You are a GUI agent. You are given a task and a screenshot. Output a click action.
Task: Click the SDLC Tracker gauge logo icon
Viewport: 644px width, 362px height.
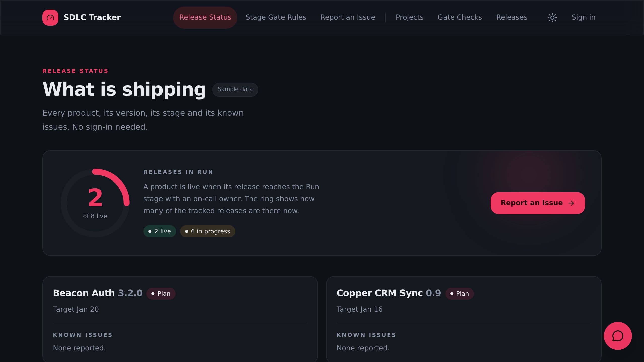(50, 17)
